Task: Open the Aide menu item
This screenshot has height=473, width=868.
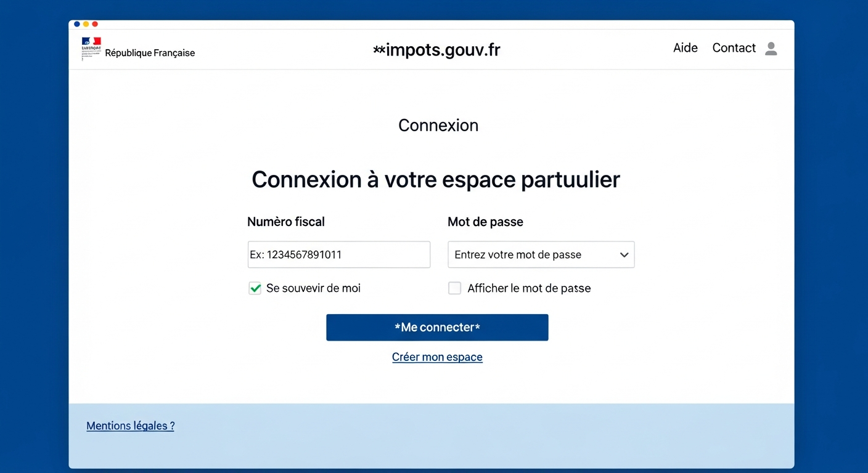Action: 685,48
